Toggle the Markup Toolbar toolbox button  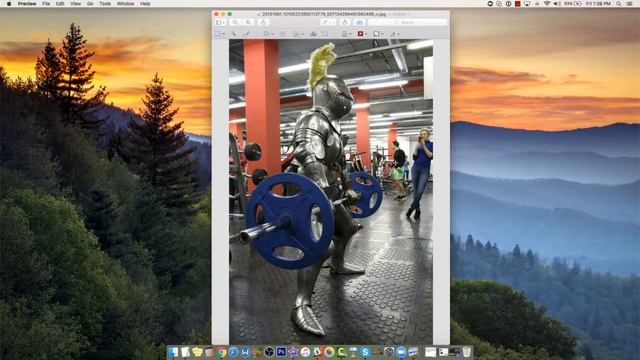pyautogui.click(x=359, y=22)
